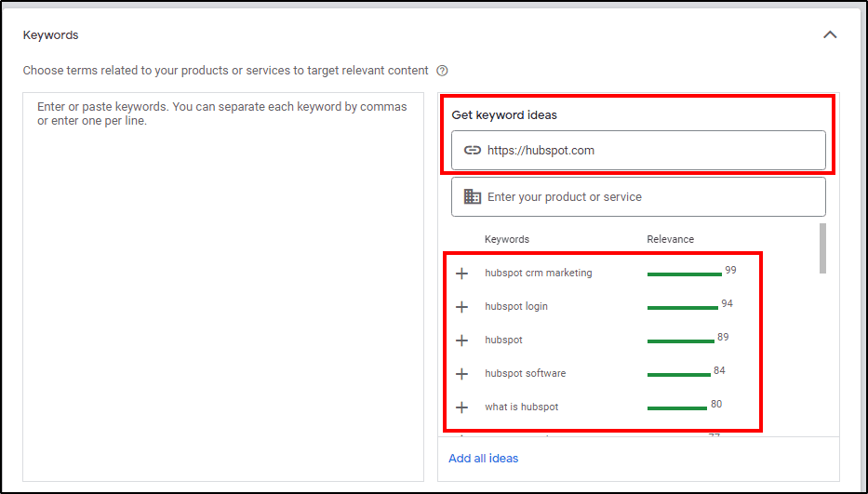
Task: Add keyword 'hubspot login' with plus icon
Action: coord(461,307)
